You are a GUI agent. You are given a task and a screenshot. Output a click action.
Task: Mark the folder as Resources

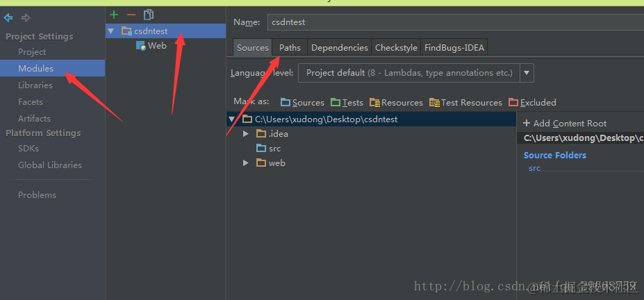(x=396, y=103)
